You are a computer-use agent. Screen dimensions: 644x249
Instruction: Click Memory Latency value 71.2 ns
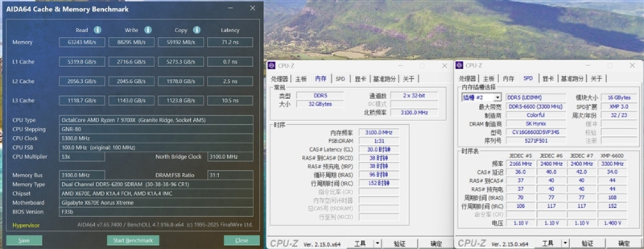coord(230,42)
